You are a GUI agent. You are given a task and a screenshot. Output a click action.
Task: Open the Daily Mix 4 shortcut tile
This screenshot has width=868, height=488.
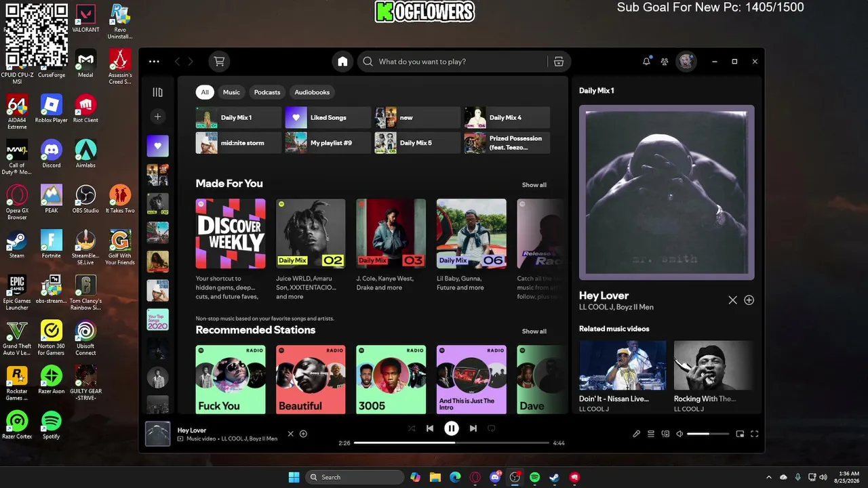click(507, 117)
